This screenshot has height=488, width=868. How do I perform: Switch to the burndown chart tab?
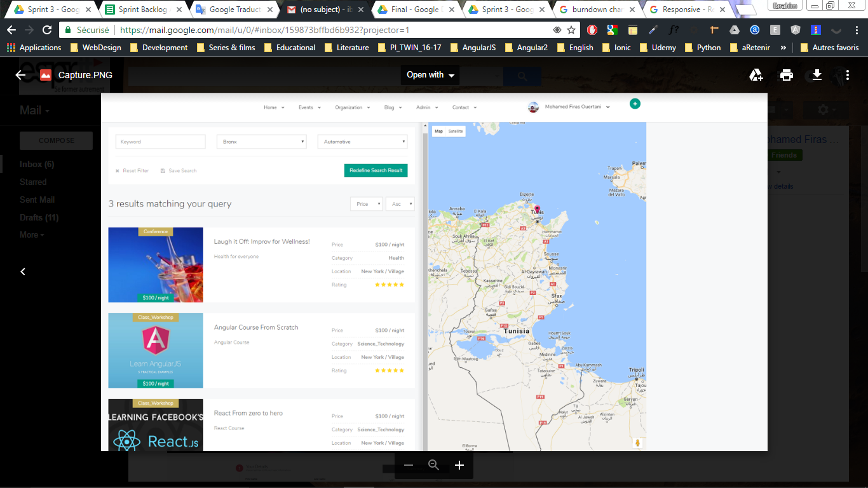[x=595, y=10]
